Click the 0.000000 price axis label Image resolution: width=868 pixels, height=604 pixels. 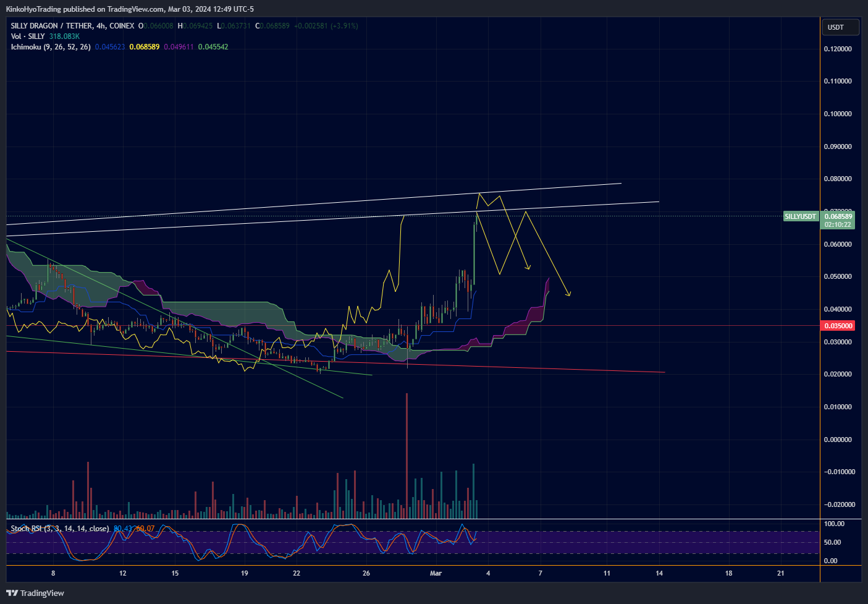coord(838,440)
